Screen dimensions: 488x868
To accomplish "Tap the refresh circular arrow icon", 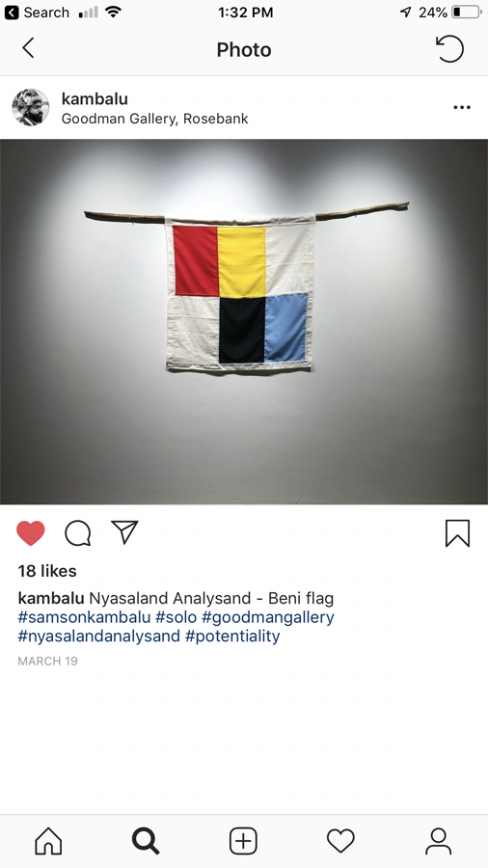I will (449, 49).
